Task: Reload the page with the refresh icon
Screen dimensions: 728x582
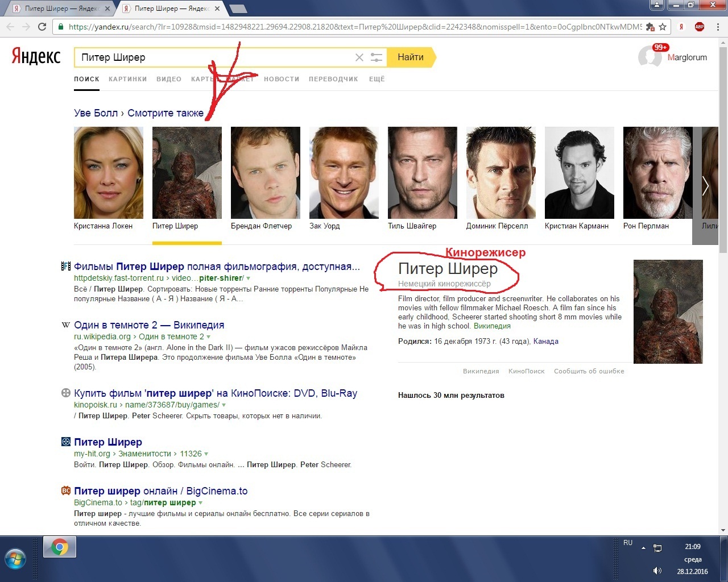Action: click(x=42, y=27)
